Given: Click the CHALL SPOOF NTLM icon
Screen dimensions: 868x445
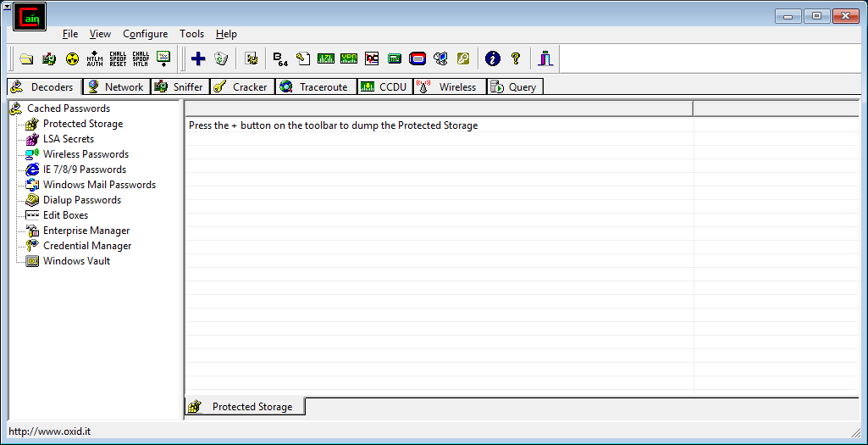Looking at the screenshot, I should tap(141, 58).
